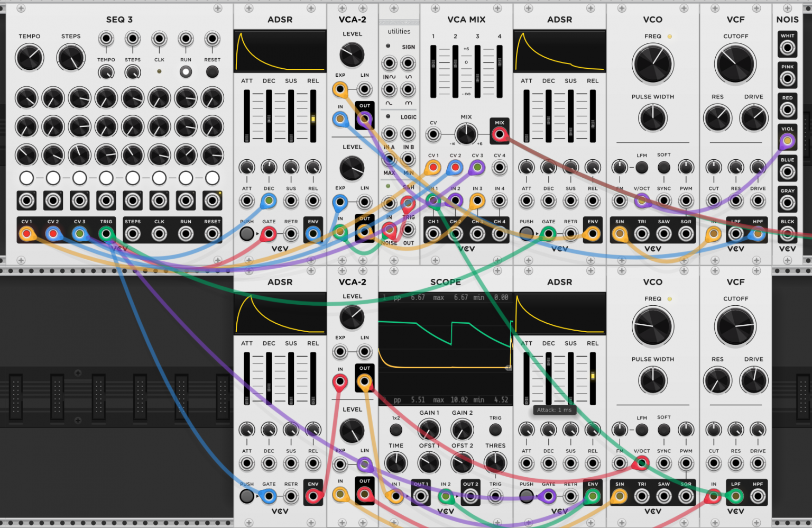Click the ATT slider on the ADSR beside top VCO
Image resolution: width=812 pixels, height=528 pixels.
pyautogui.click(x=527, y=116)
